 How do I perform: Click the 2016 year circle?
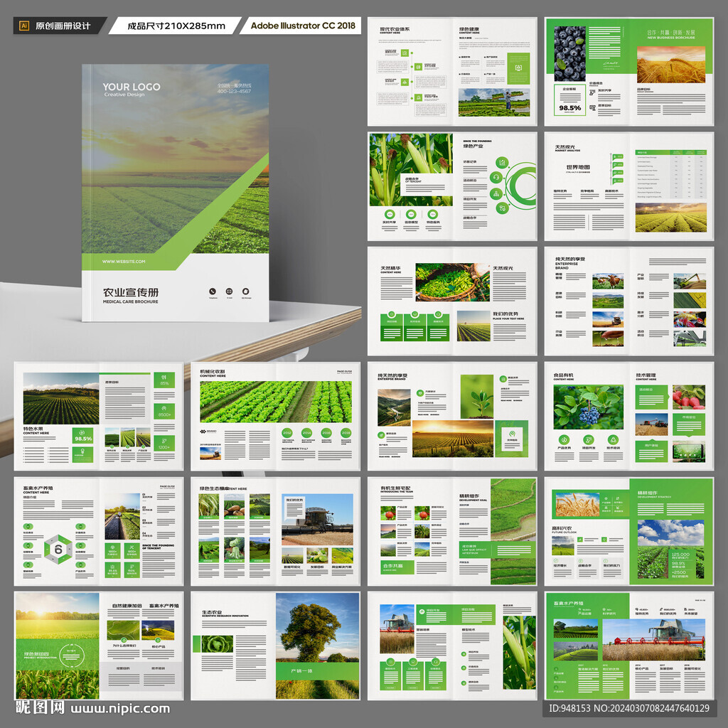pos(326,433)
